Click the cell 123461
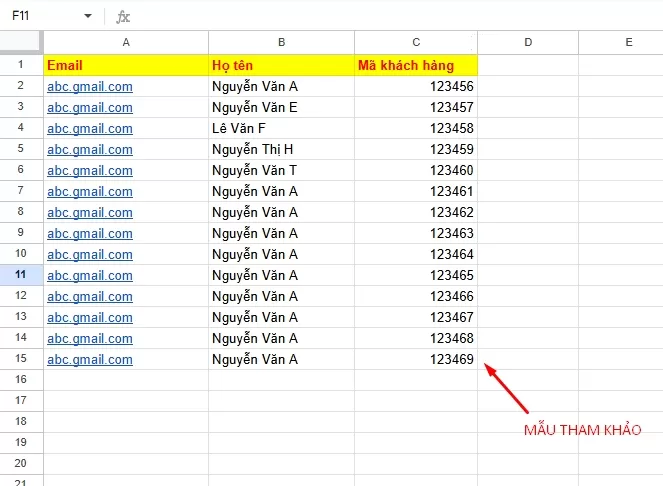This screenshot has height=486, width=663. point(416,191)
